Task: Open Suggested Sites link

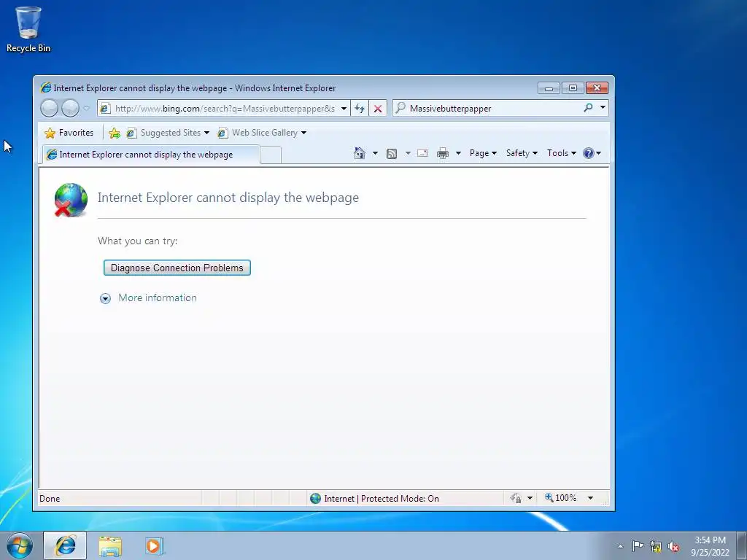Action: (164, 133)
